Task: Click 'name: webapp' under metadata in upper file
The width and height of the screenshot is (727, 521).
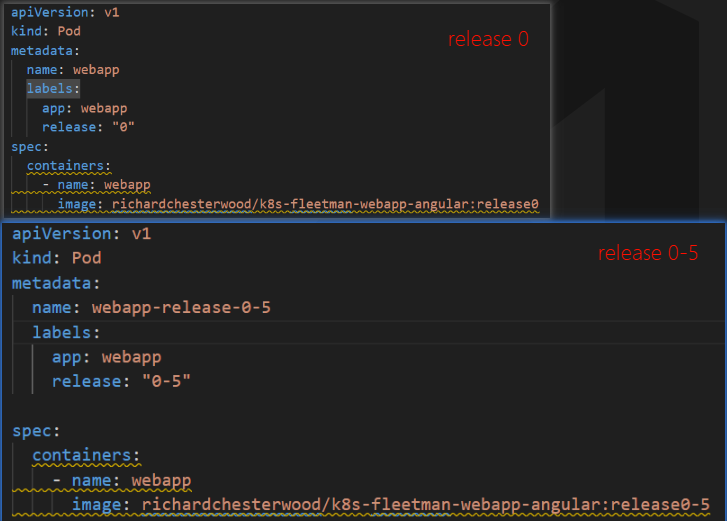Action: (x=73, y=70)
